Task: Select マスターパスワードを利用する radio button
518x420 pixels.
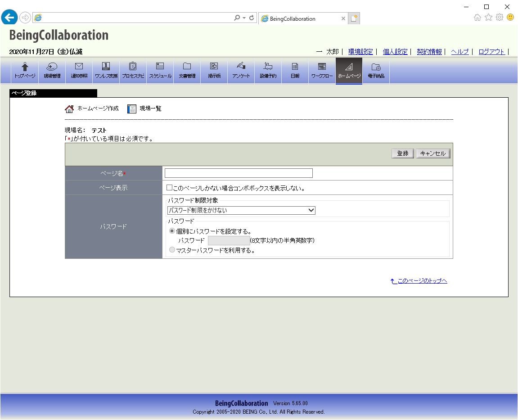Action: pos(172,250)
